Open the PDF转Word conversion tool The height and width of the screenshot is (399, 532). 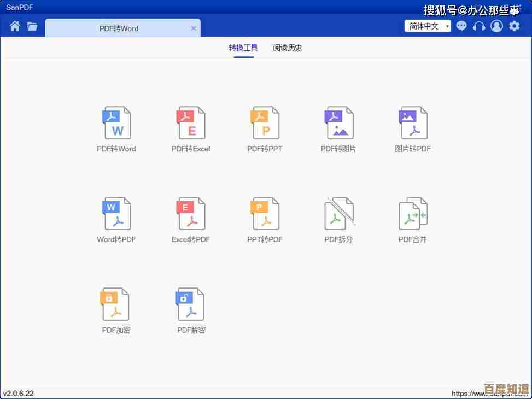pos(117,123)
